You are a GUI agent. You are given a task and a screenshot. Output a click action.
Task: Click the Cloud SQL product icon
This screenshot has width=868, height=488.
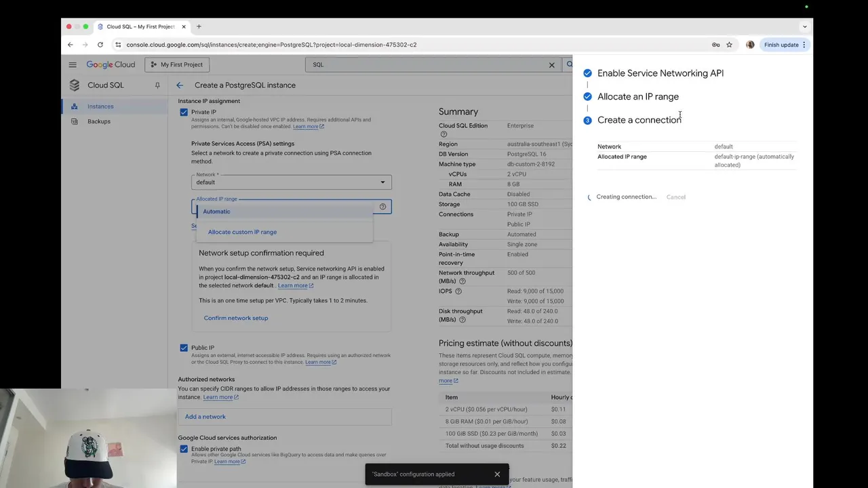(x=75, y=85)
